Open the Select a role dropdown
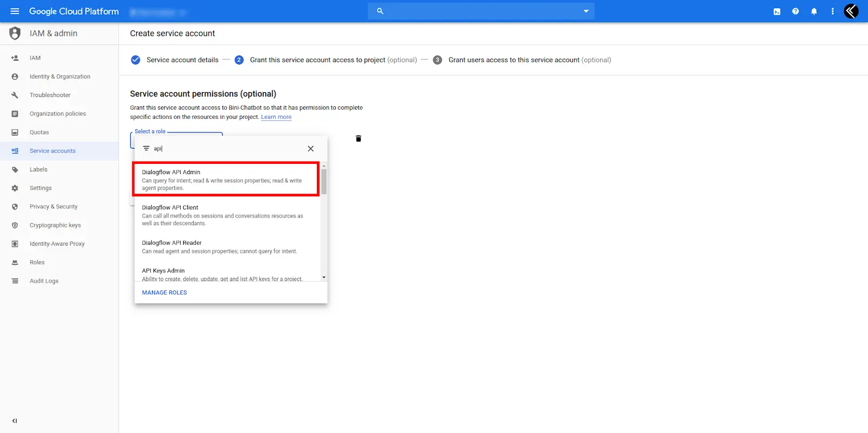This screenshot has height=433, width=868. pos(176,140)
